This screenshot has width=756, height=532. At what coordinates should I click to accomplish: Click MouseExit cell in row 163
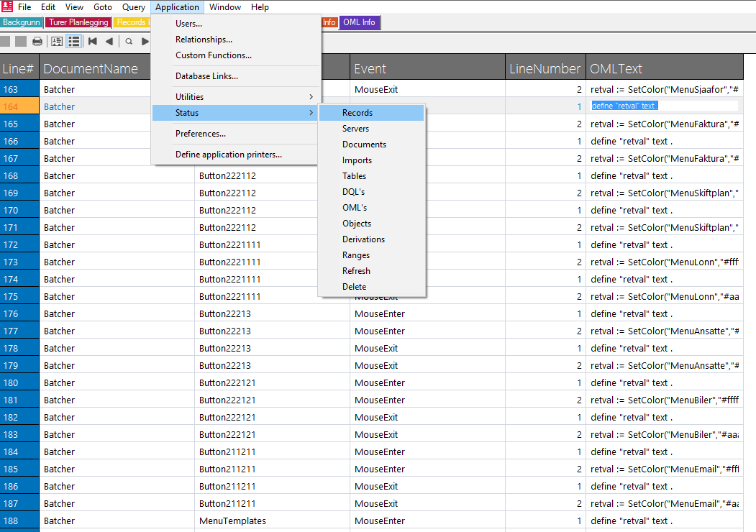(x=428, y=89)
